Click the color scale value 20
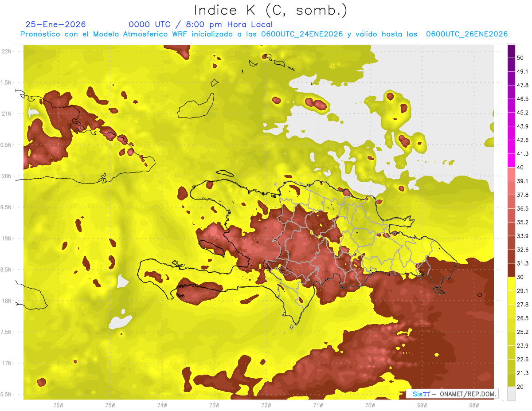Viewport: 532px width, 411px height. coord(520,387)
